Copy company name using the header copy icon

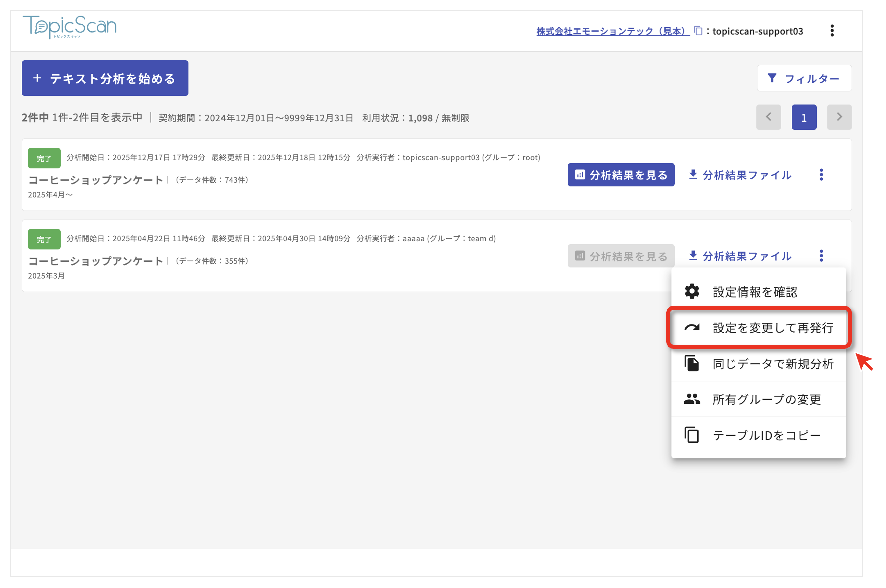[x=698, y=31]
